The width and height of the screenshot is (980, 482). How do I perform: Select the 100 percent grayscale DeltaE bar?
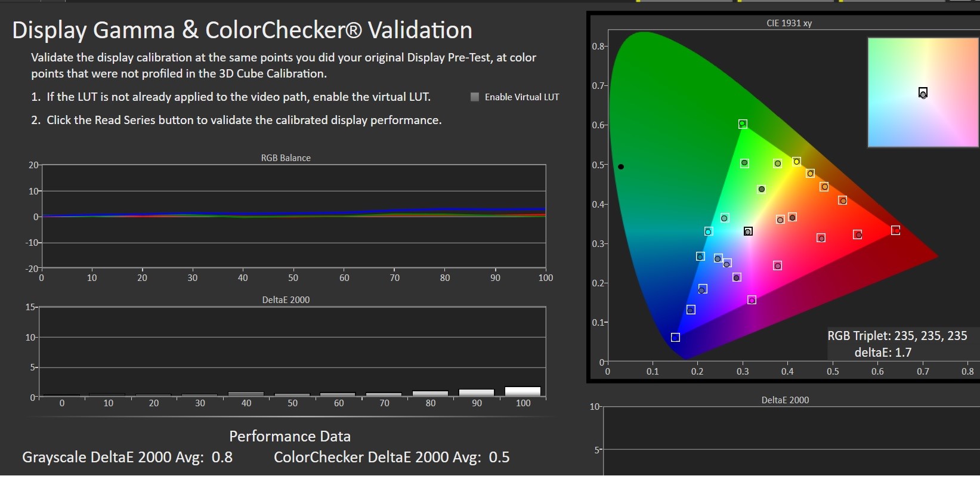click(523, 392)
